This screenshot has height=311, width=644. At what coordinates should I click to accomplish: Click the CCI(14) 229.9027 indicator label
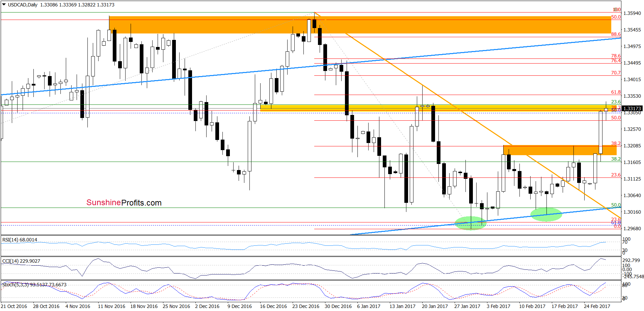tap(21, 261)
